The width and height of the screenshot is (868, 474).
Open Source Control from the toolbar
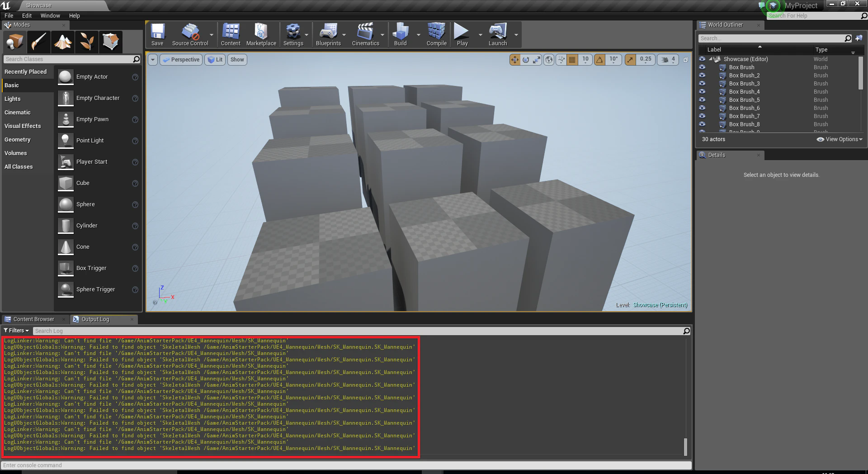[x=190, y=34]
